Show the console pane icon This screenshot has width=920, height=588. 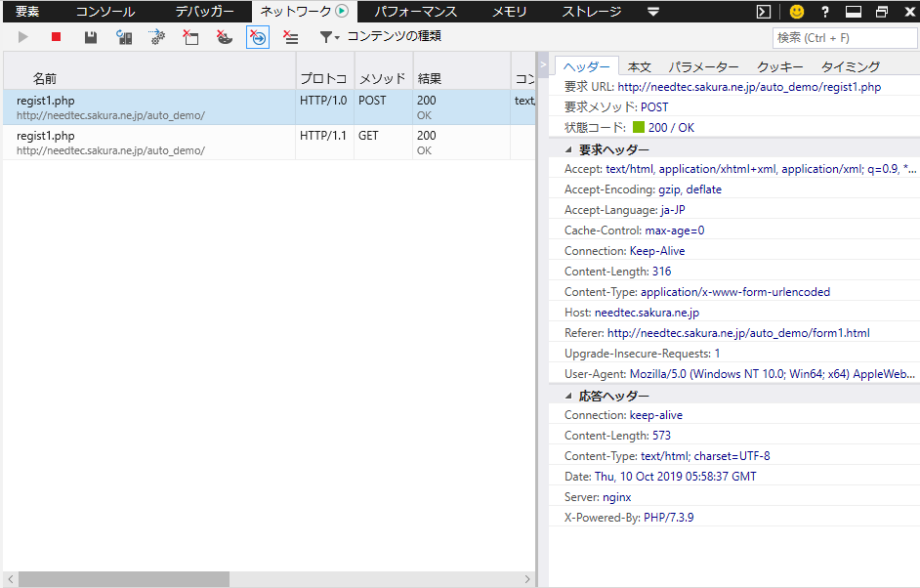click(764, 12)
